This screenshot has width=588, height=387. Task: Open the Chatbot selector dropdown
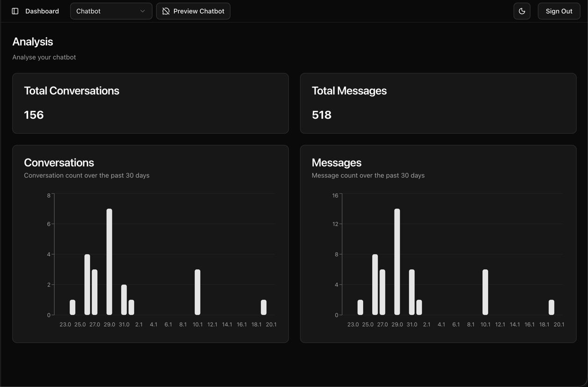(x=111, y=11)
